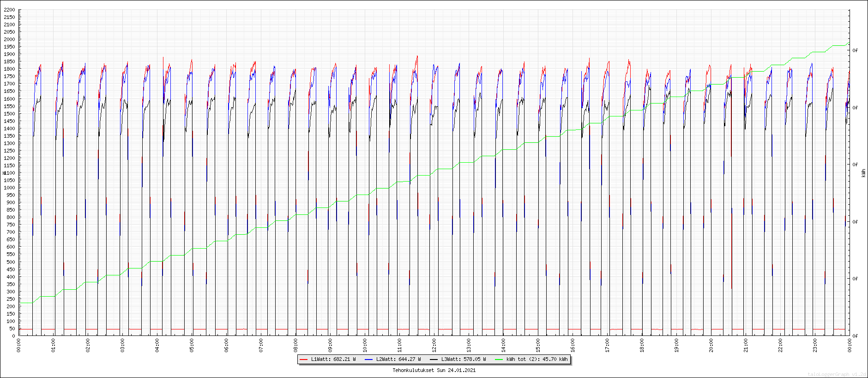Click the Tehonkulutukset Sun 24.01.2021 chart title
This screenshot has height=378, width=868.
(434, 370)
